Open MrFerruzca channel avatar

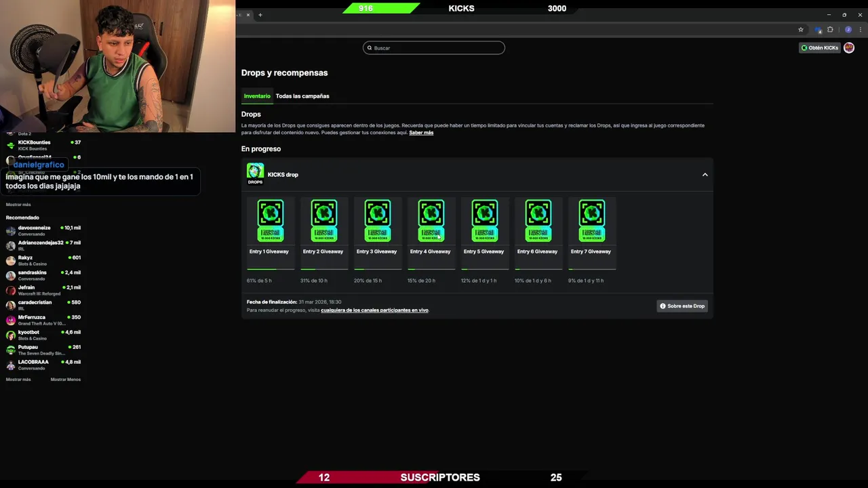coord(11,320)
